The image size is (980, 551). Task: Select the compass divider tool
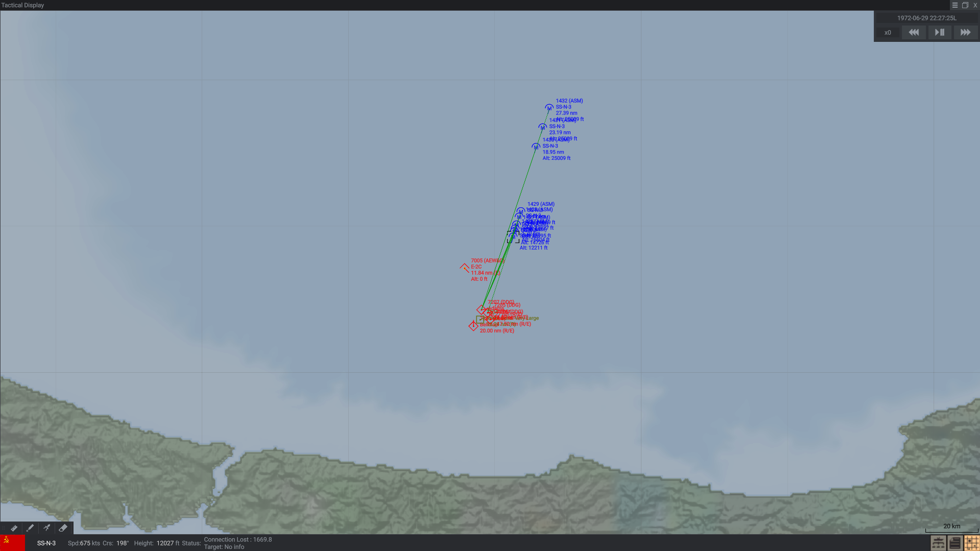click(x=46, y=528)
